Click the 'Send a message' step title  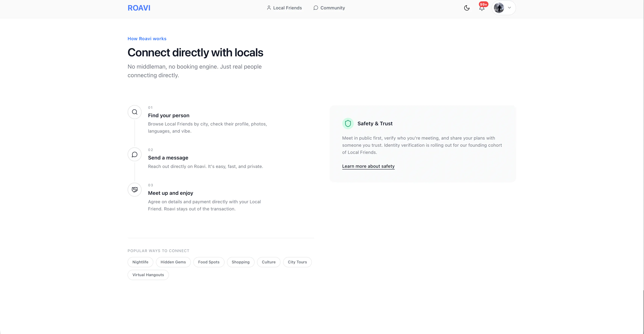168,158
